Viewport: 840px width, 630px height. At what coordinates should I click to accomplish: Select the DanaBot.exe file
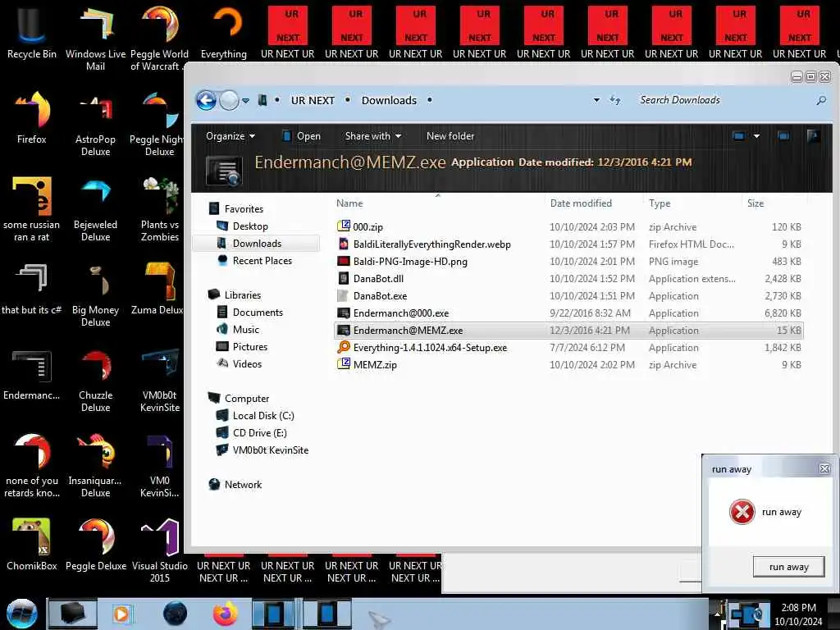[x=568, y=295]
